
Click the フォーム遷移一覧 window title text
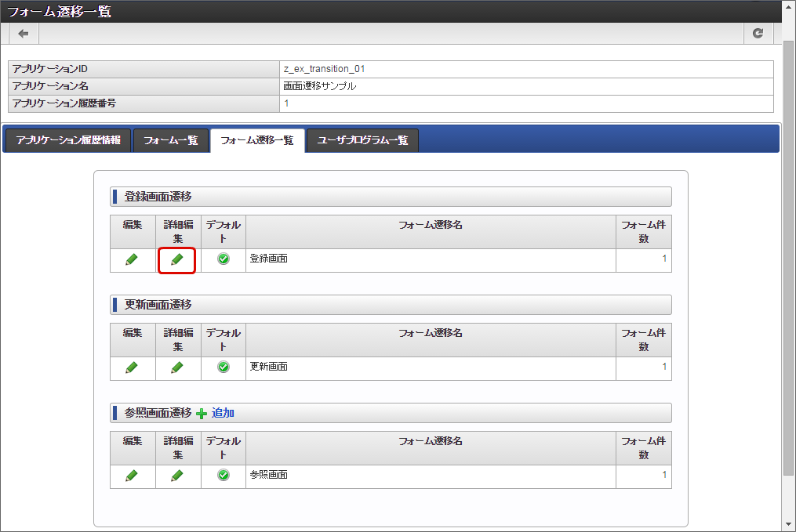(59, 11)
